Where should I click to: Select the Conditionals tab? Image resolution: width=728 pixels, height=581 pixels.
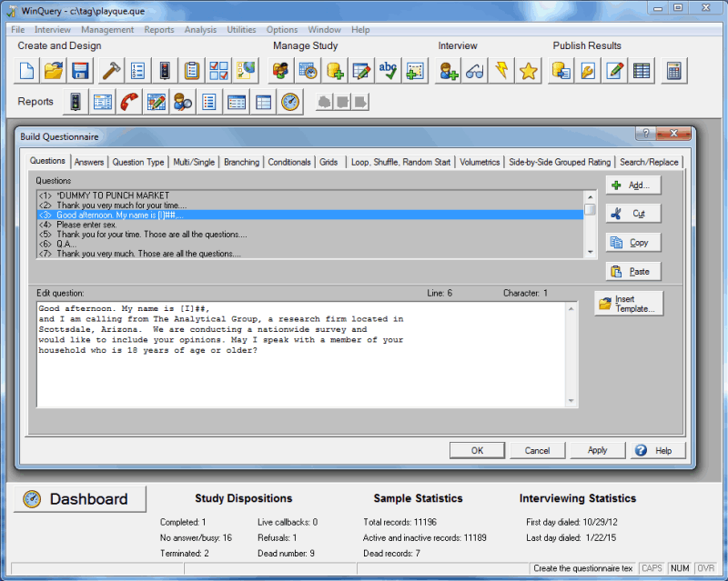point(289,162)
